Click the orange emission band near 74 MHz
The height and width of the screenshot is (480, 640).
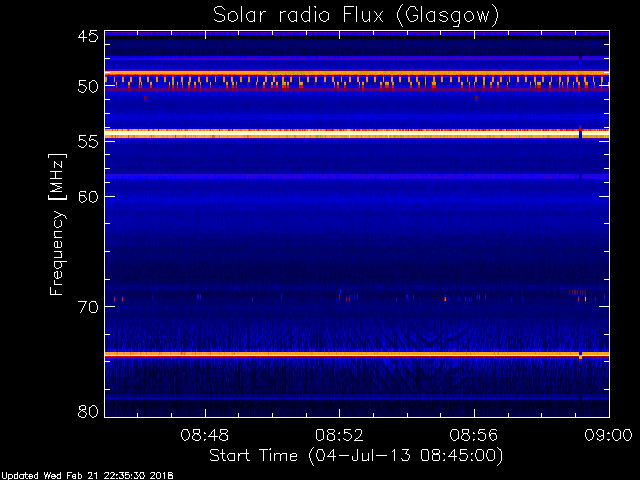point(355,354)
